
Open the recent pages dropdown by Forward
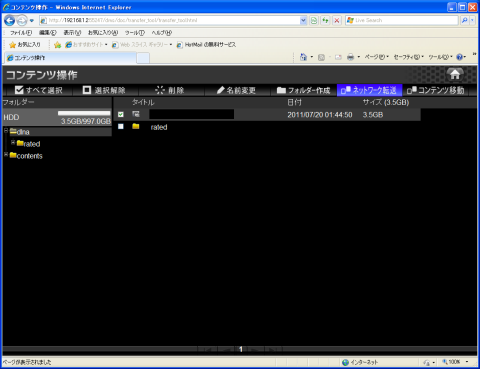coord(32,21)
